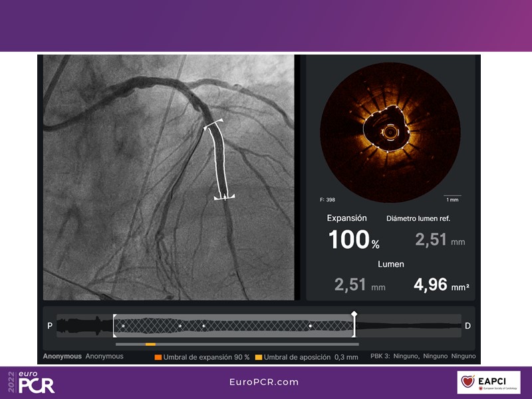Click the P proximal end label
Screen dimensions: 532x399
click(50, 326)
